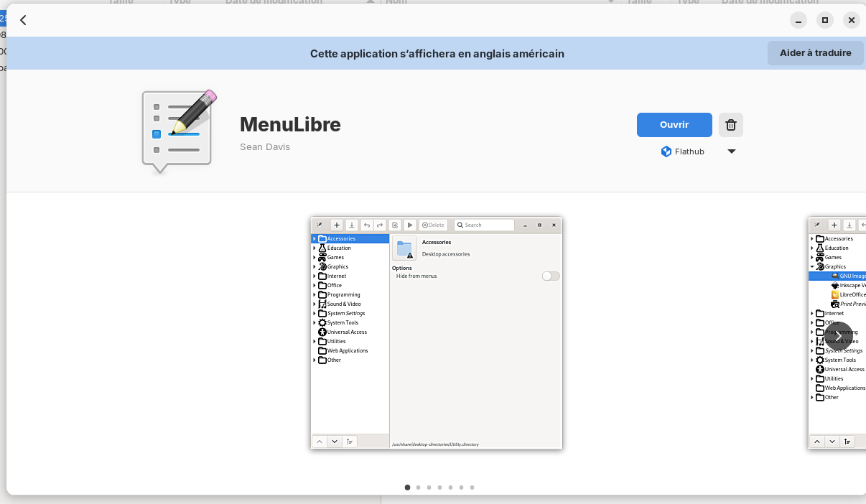Maximize the software window

pos(825,20)
